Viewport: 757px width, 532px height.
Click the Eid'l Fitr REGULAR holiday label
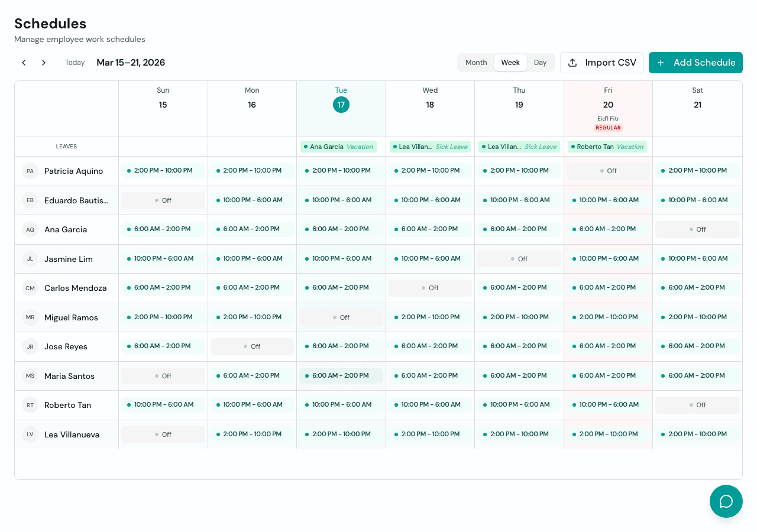(608, 123)
